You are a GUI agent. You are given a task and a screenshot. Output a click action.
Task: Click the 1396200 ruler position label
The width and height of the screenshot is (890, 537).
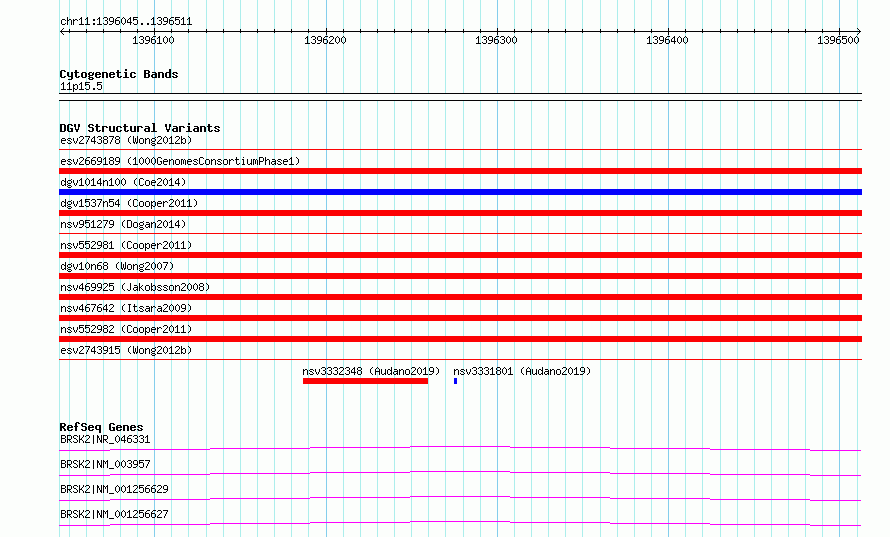click(325, 40)
